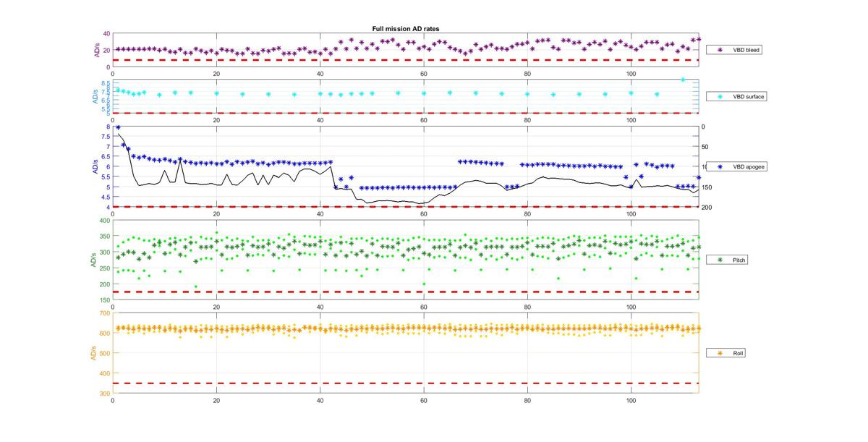This screenshot has height=442, width=868.
Task: Select the VBD apogee legend entry
Action: [x=736, y=166]
